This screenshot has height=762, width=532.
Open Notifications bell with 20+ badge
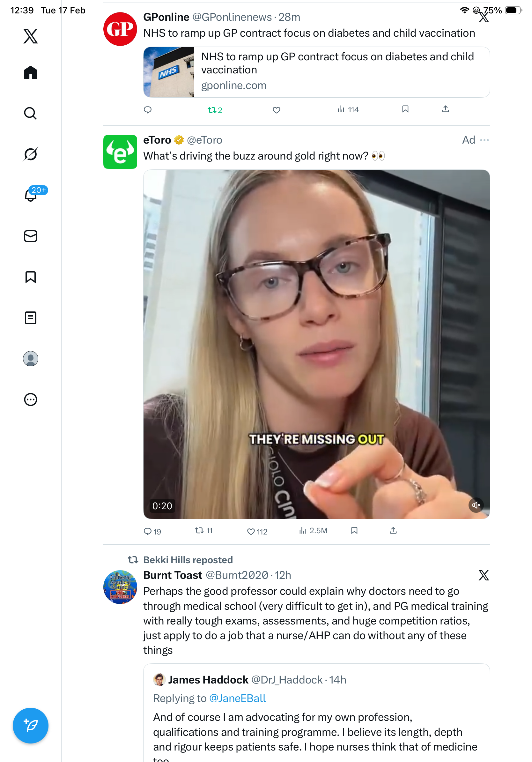(31, 195)
